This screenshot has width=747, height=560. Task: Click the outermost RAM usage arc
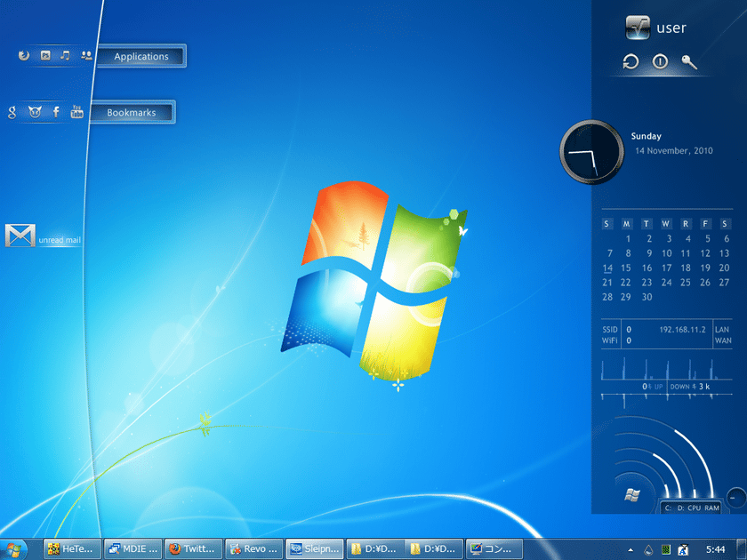[x=701, y=455]
